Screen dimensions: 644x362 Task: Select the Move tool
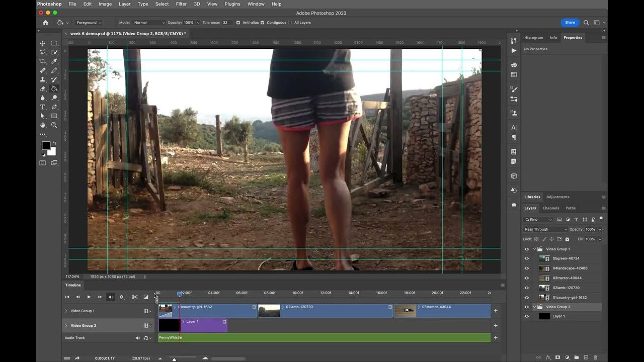click(x=43, y=43)
